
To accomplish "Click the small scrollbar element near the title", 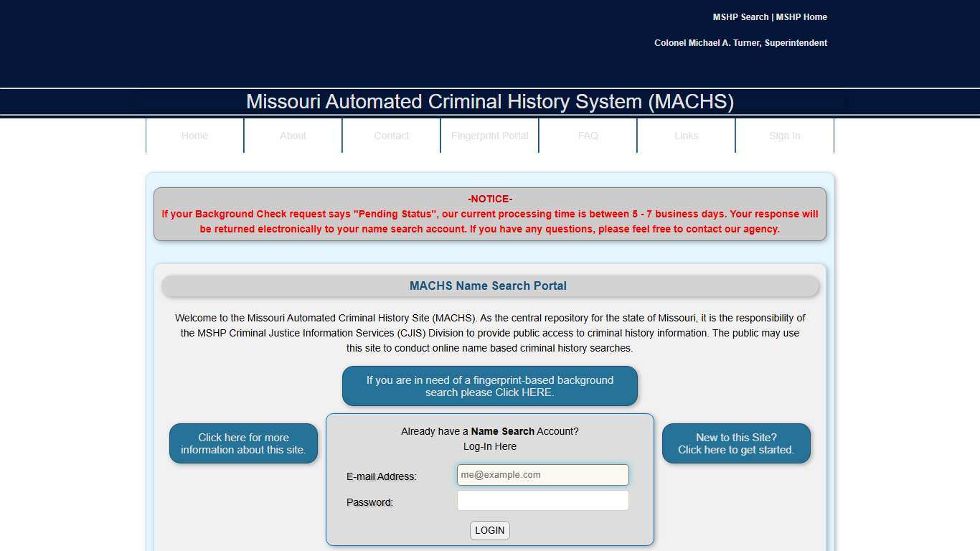I will (x=847, y=103).
